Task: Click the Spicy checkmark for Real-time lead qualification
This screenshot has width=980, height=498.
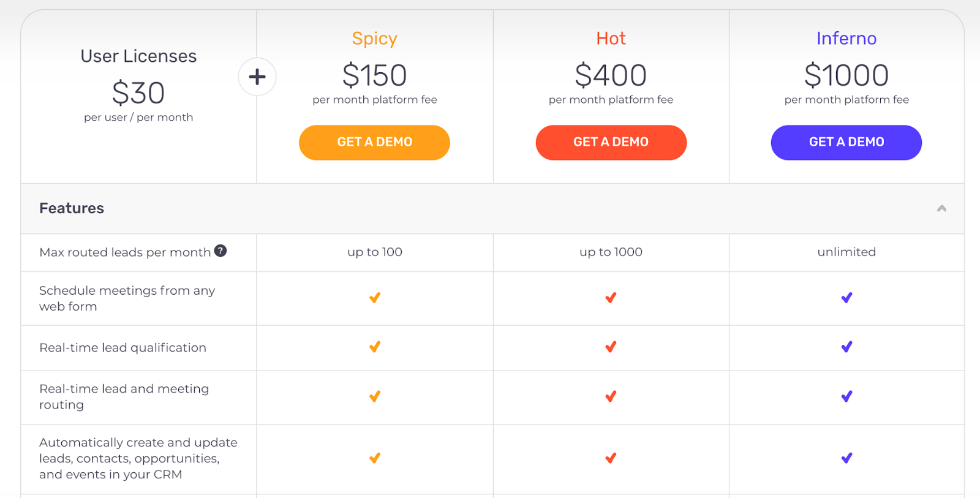Action: pyautogui.click(x=375, y=347)
